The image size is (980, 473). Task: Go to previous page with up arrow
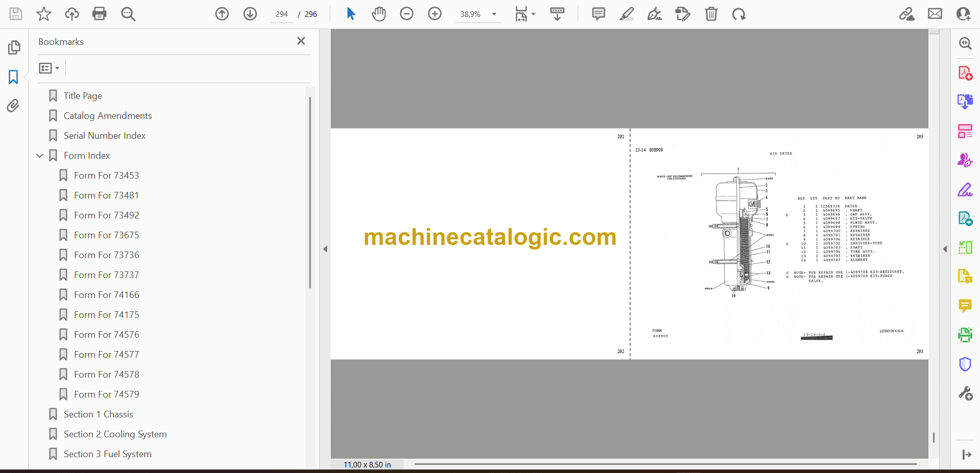click(222, 14)
